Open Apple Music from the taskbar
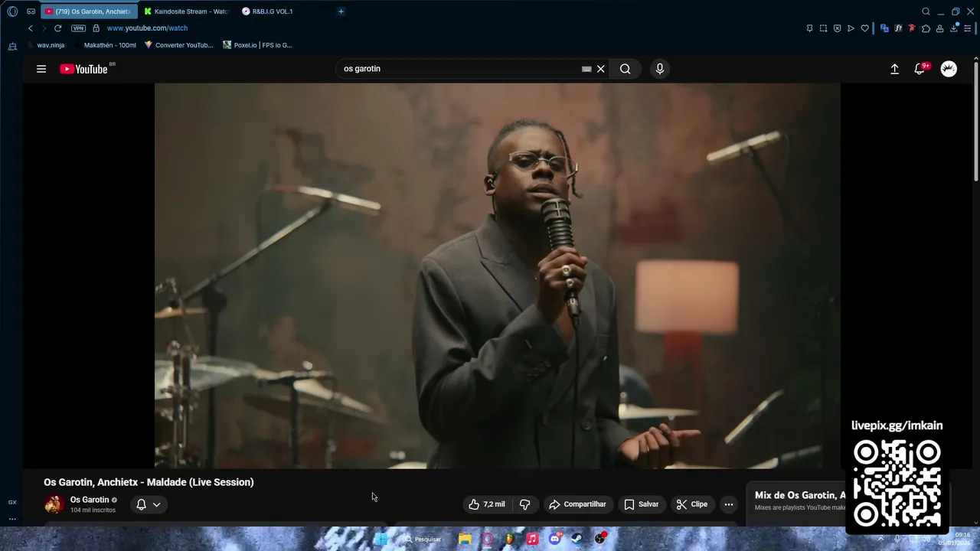 tap(532, 539)
